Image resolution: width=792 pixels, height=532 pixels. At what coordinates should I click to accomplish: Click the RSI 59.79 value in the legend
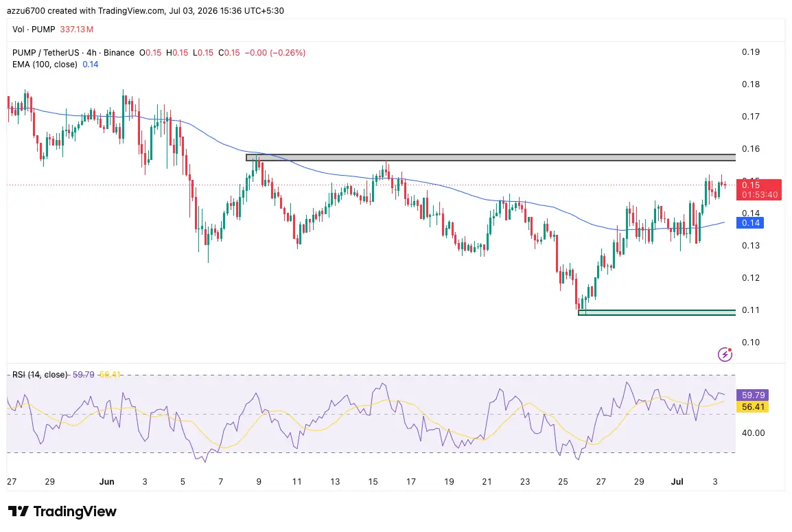(83, 374)
